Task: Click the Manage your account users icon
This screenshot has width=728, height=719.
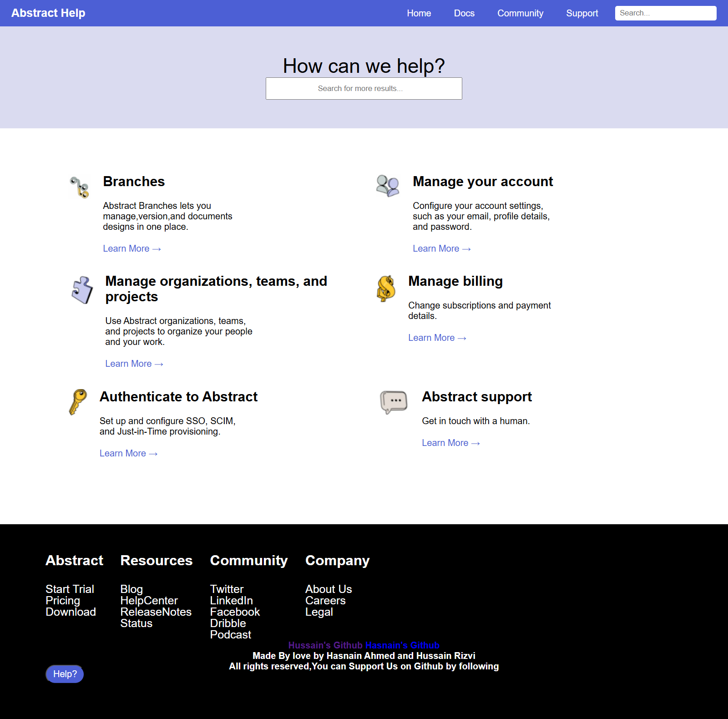Action: [x=388, y=186]
